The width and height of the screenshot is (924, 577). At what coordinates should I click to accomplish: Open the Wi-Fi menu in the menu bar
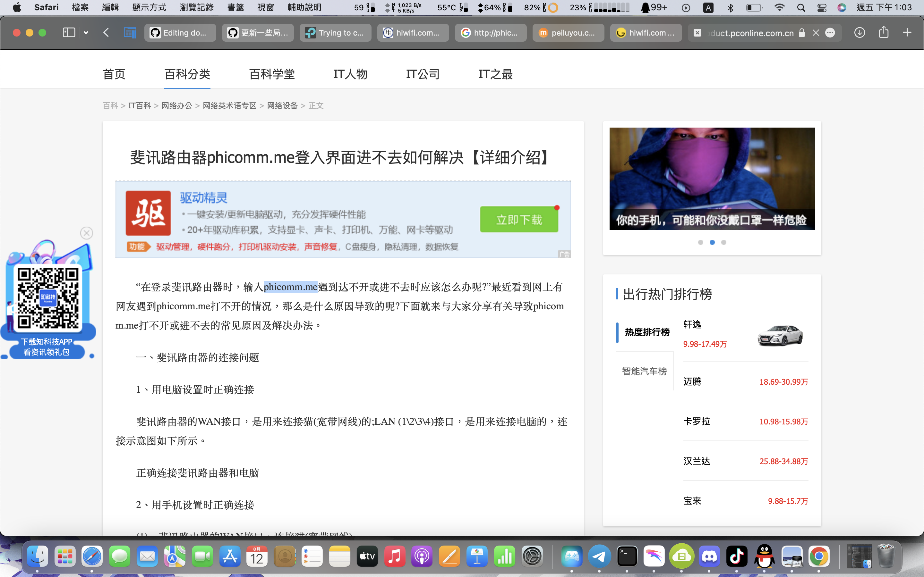pos(780,7)
